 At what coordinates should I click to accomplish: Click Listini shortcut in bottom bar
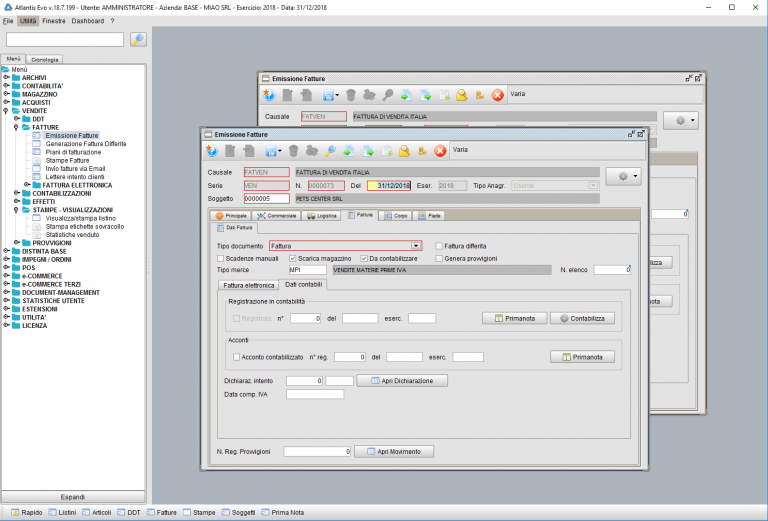coord(62,512)
